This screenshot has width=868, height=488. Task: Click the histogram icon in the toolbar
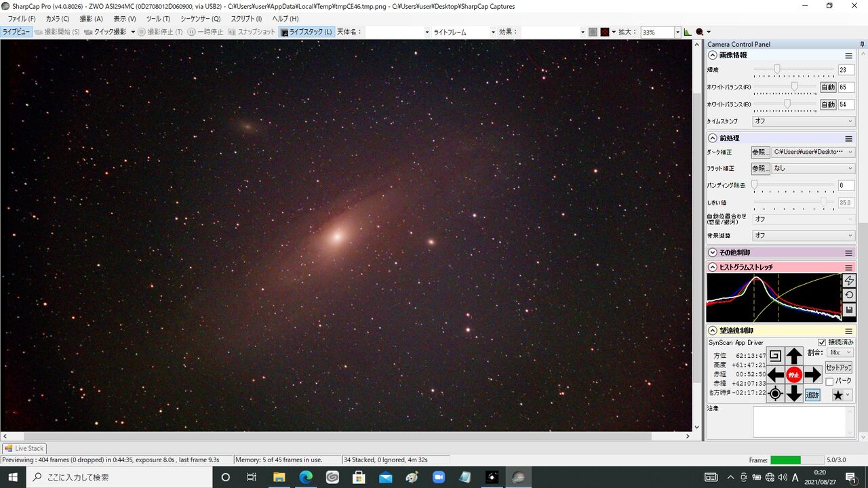coord(688,32)
